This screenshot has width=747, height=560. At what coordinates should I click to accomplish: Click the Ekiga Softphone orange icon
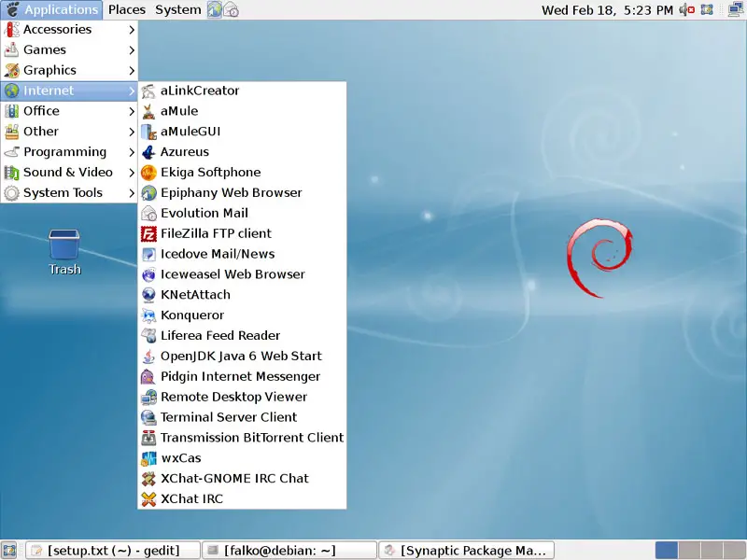point(148,173)
